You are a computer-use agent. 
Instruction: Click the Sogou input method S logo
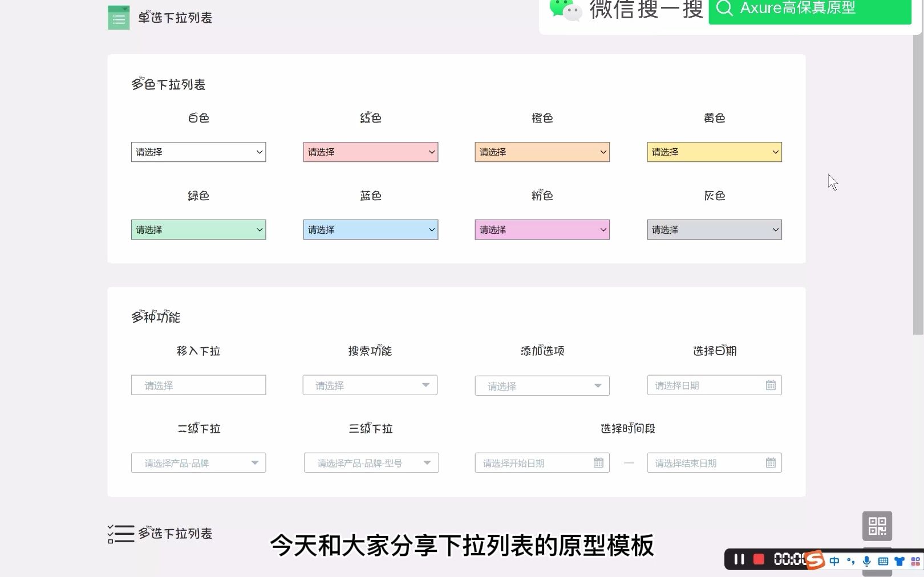816,559
